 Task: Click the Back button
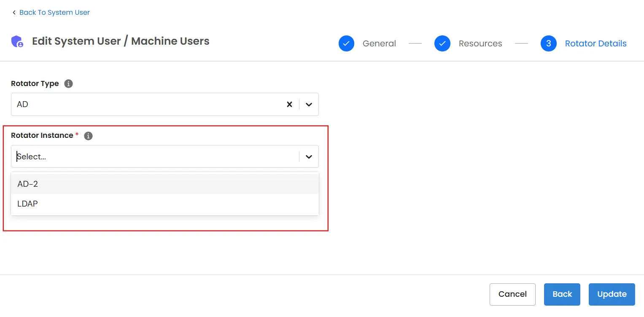(x=562, y=294)
